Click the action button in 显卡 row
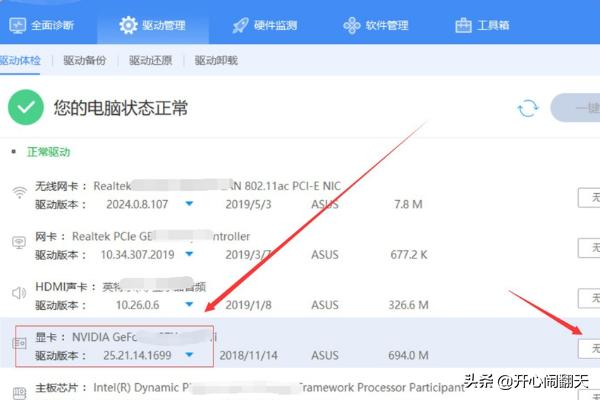This screenshot has width=600, height=400. point(589,349)
